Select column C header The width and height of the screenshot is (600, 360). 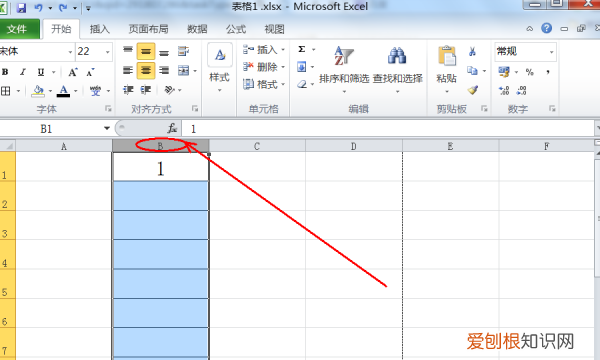click(257, 146)
